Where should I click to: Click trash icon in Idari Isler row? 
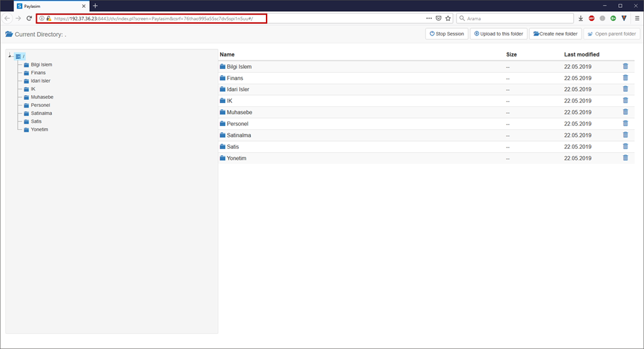[625, 89]
